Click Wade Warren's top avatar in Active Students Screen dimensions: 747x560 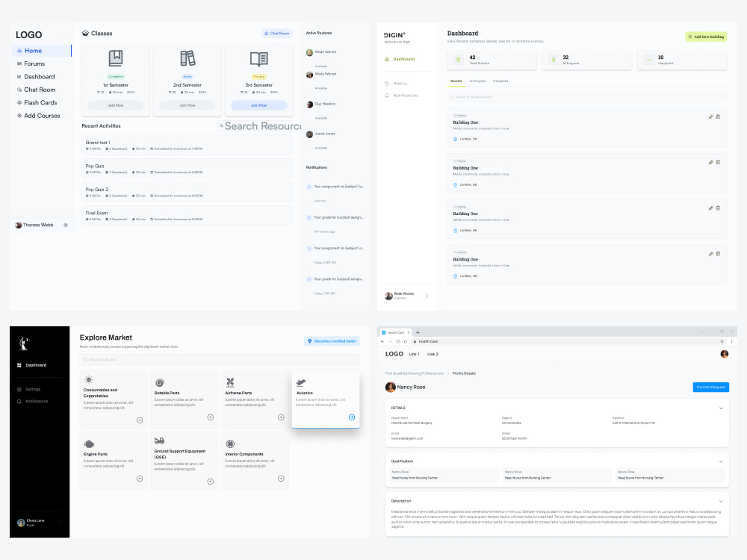tap(310, 52)
